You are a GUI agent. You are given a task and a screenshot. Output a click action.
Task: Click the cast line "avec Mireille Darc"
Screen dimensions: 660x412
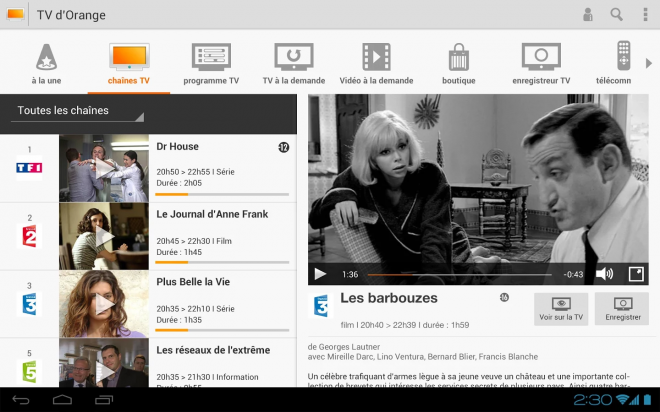pyautogui.click(x=423, y=357)
